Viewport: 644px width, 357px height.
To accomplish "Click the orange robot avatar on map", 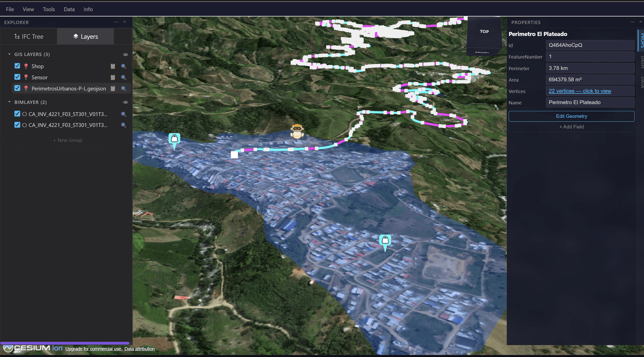I will pos(297,131).
